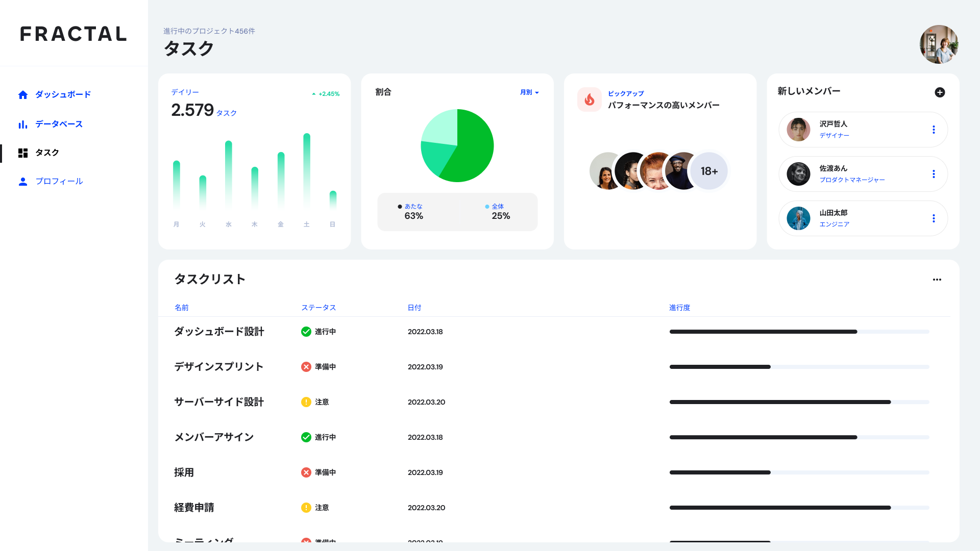This screenshot has width=980, height=551.
Task: Click the person icon beside プロフィール
Action: tap(23, 182)
